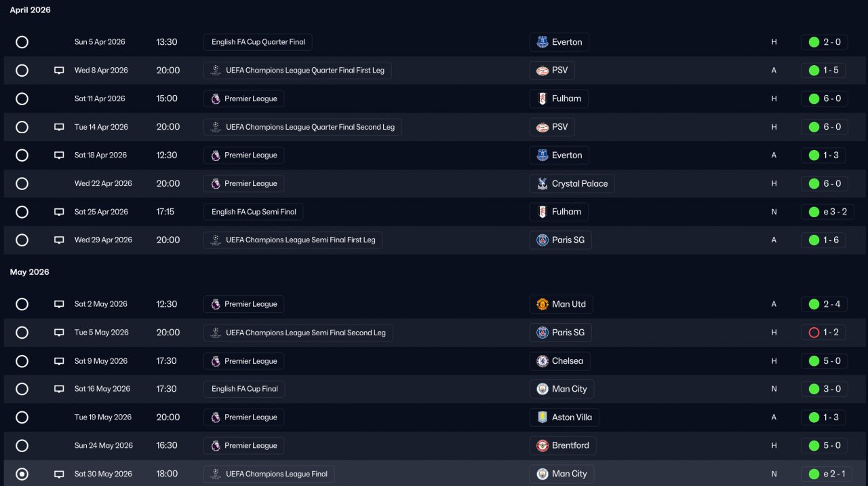
Task: Open English FA Cup Quarter Final competition
Action: click(258, 42)
